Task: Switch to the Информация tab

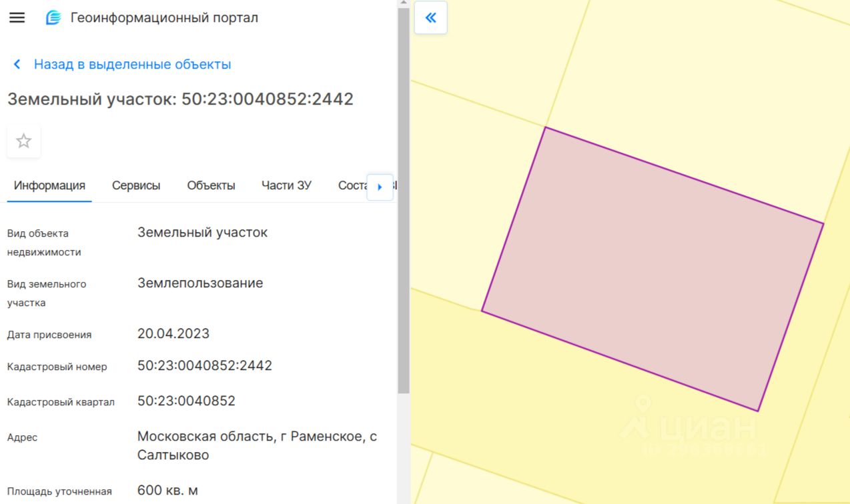Action: point(49,186)
